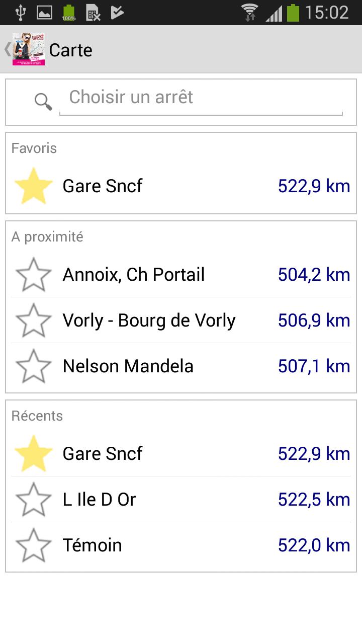Tap the Carte title in header
362x644 pixels.
(x=71, y=50)
